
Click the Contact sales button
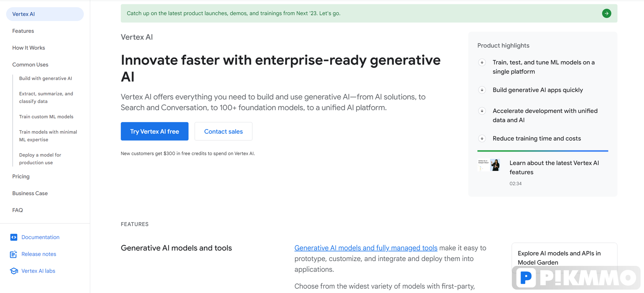click(223, 131)
